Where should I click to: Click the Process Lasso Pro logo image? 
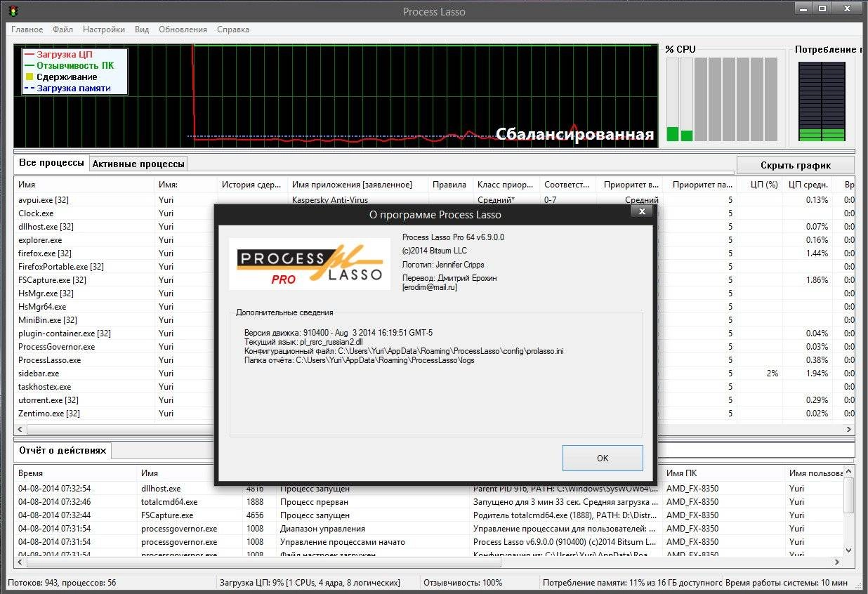pyautogui.click(x=310, y=264)
